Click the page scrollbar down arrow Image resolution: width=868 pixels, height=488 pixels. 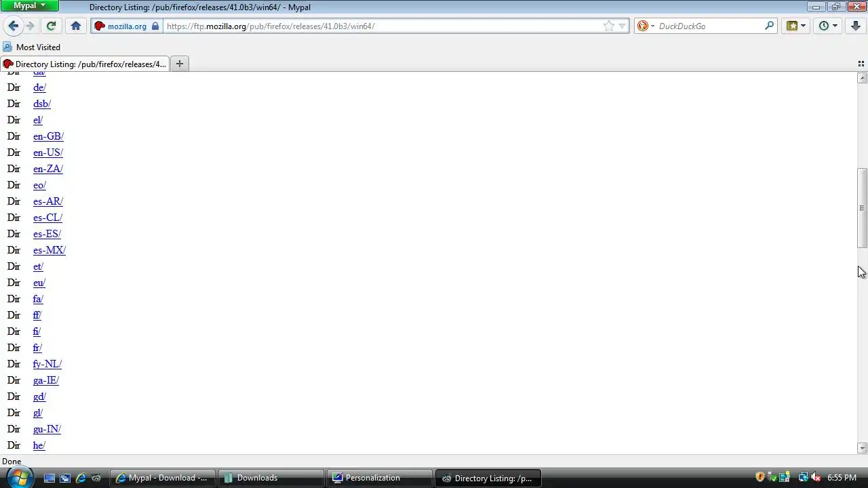(x=862, y=448)
